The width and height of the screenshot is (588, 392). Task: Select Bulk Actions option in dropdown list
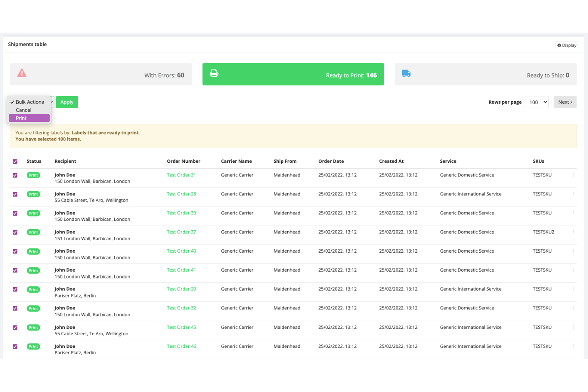[29, 102]
